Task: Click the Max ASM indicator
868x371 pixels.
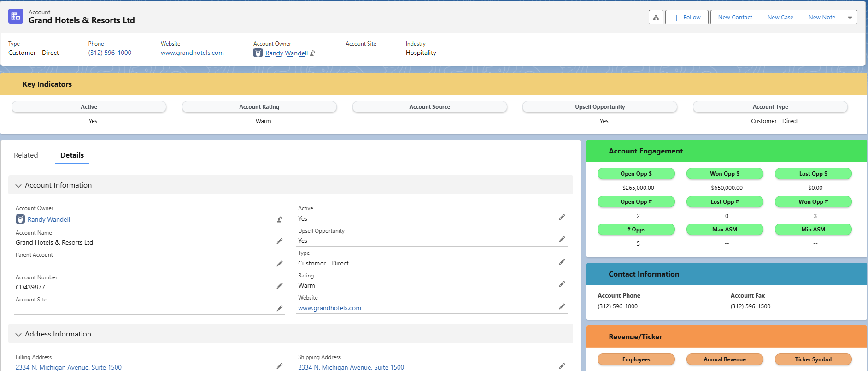Action: point(725,230)
